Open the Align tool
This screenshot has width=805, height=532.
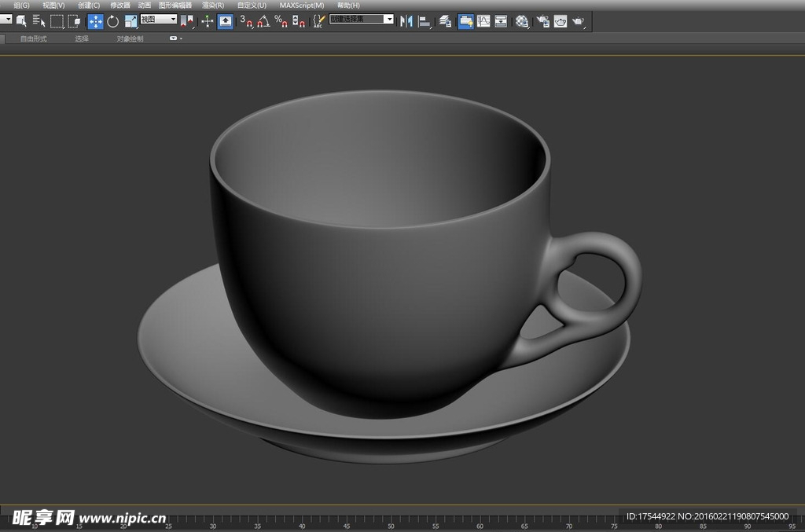tap(425, 21)
